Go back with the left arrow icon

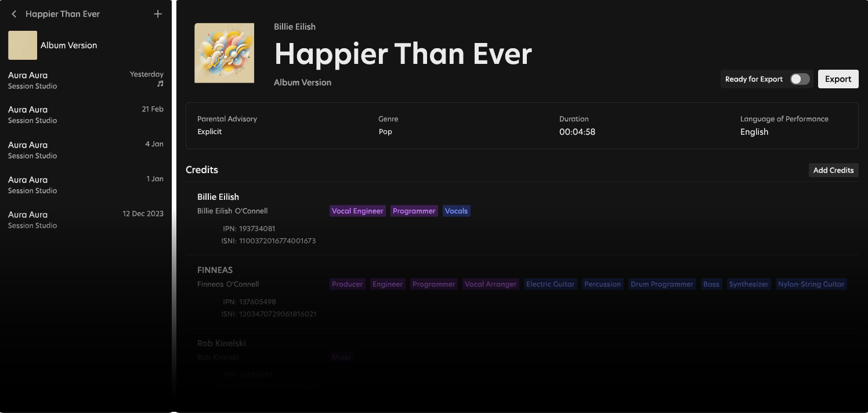tap(14, 14)
